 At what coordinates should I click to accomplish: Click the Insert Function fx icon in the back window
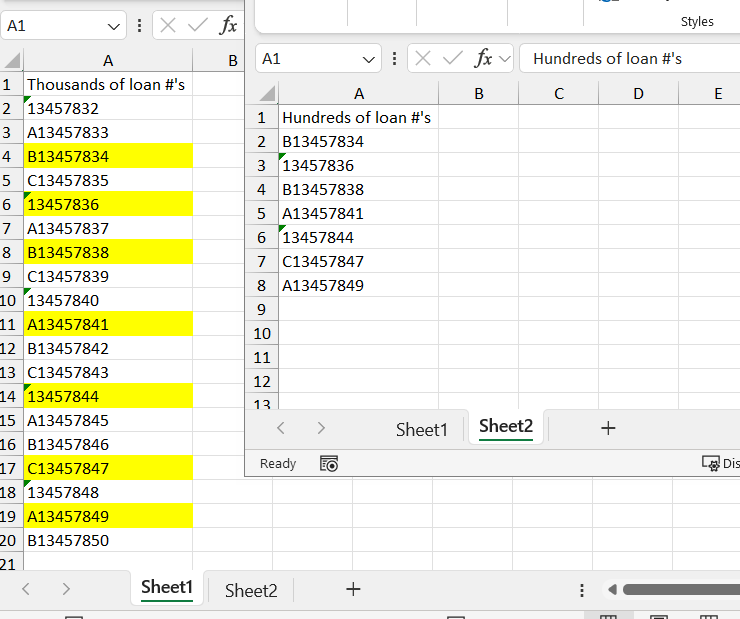tap(228, 25)
